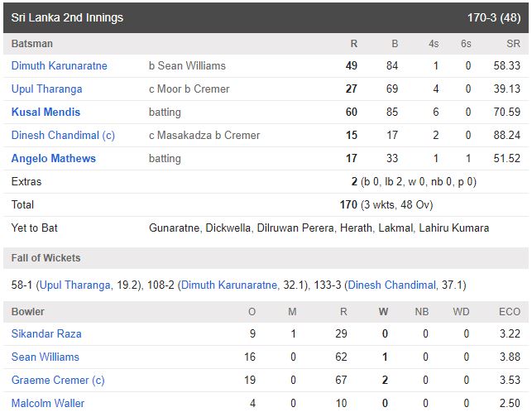The image size is (532, 417).
Task: Open bowler Sean Williams profile
Action: tap(46, 357)
